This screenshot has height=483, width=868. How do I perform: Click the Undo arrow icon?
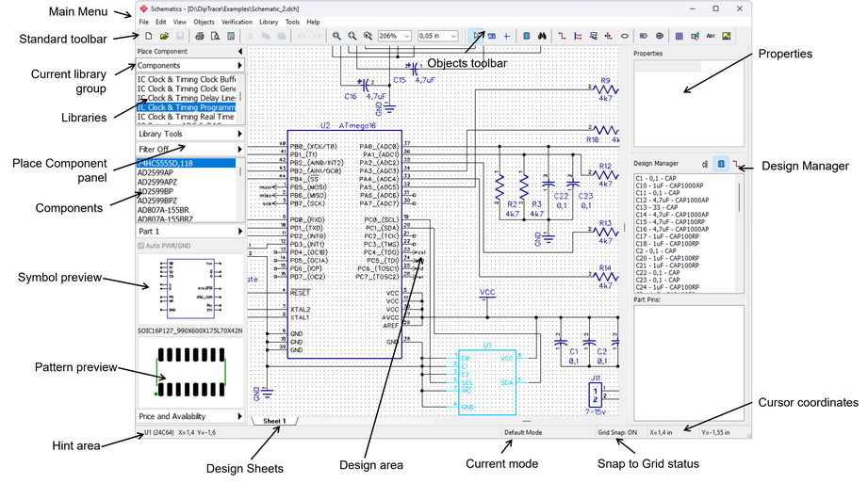point(302,36)
